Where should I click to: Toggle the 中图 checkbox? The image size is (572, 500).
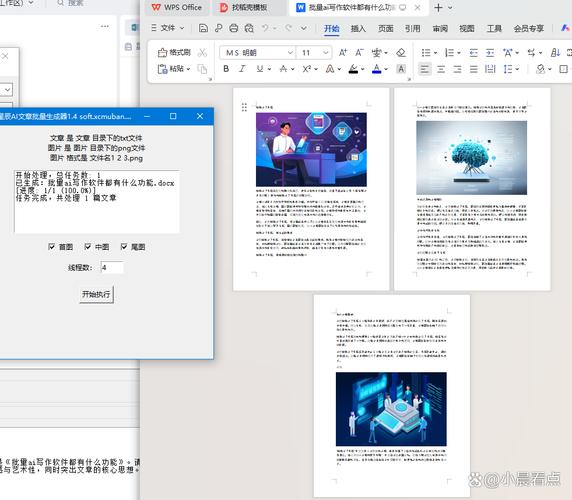coord(88,247)
